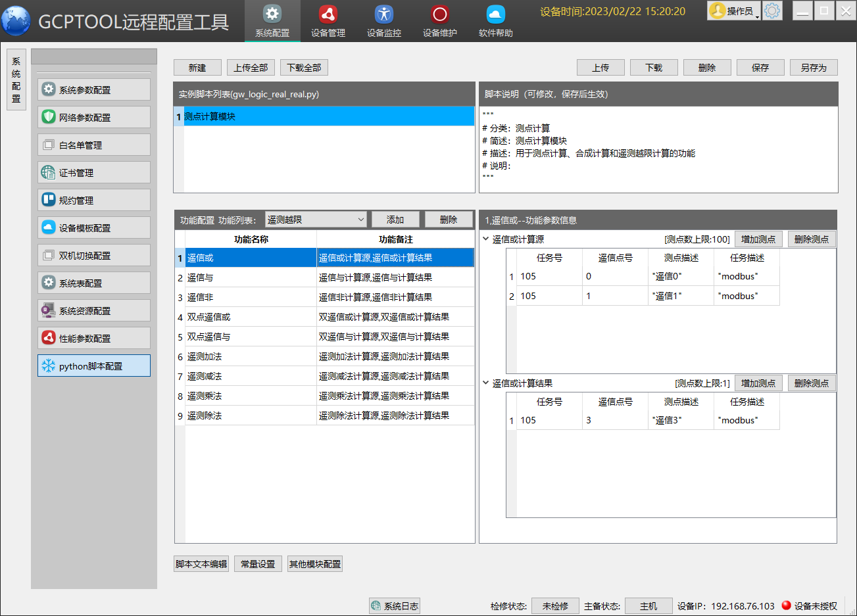The height and width of the screenshot is (616, 857).
Task: Select the 遥测加法 row in the function table
Action: pos(251,356)
